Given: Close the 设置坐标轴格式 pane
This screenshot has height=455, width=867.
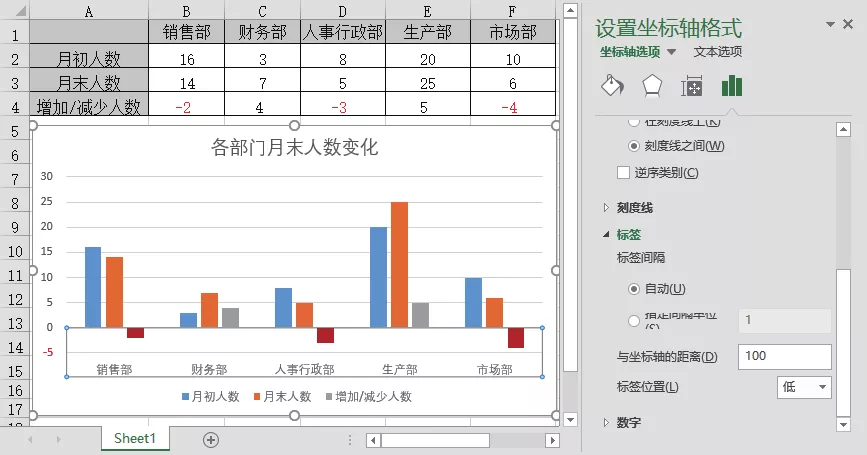Looking at the screenshot, I should (x=848, y=24).
